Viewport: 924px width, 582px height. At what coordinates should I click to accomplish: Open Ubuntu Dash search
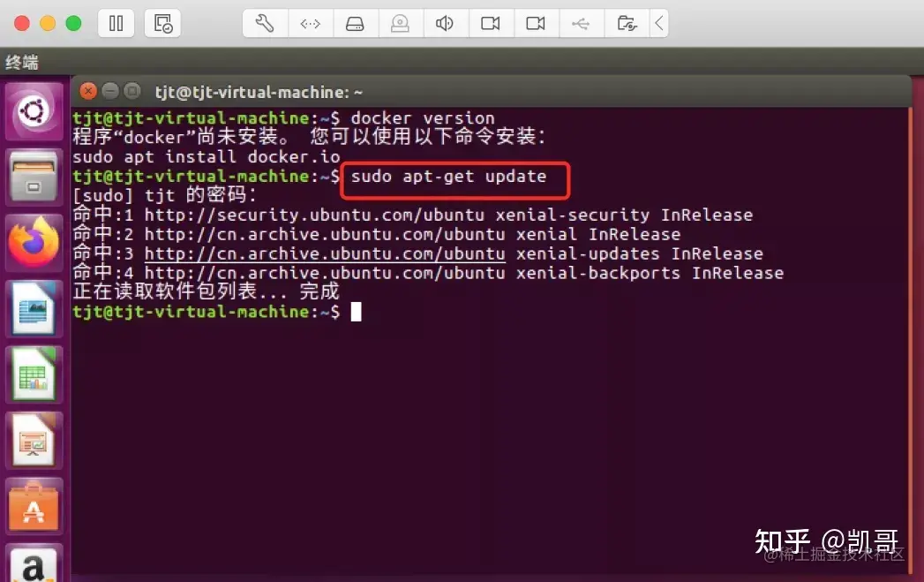pos(34,111)
